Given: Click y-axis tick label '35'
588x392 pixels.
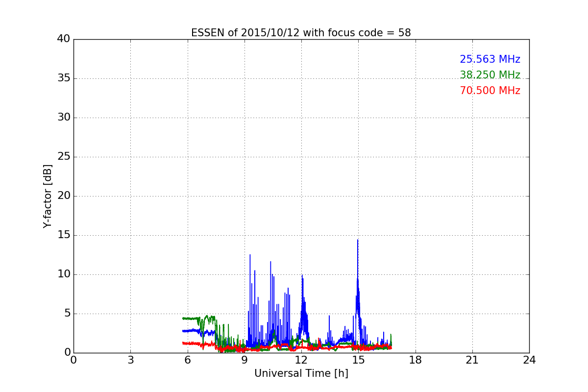Looking at the screenshot, I should tap(64, 78).
